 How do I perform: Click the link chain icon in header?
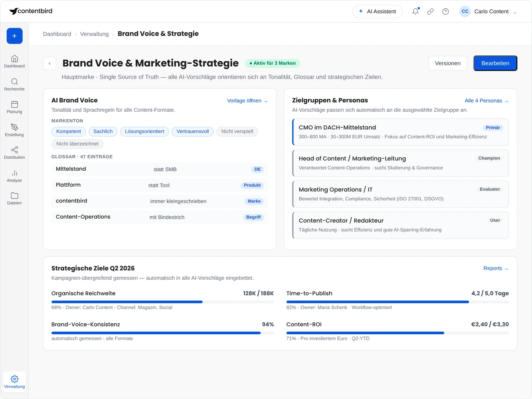(430, 12)
